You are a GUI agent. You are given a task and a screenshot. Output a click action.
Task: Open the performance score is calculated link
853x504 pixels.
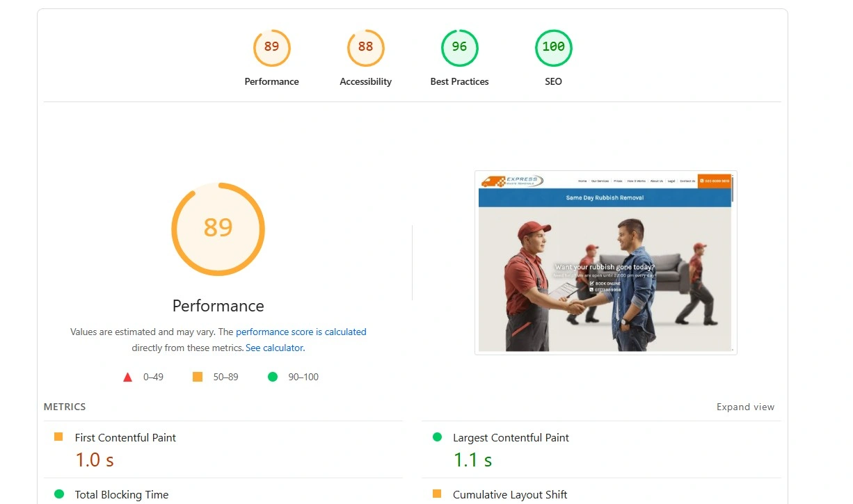coord(301,332)
